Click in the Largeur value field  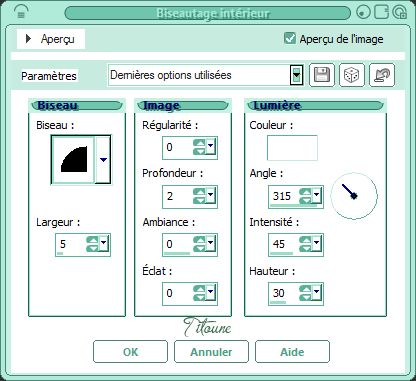71,244
